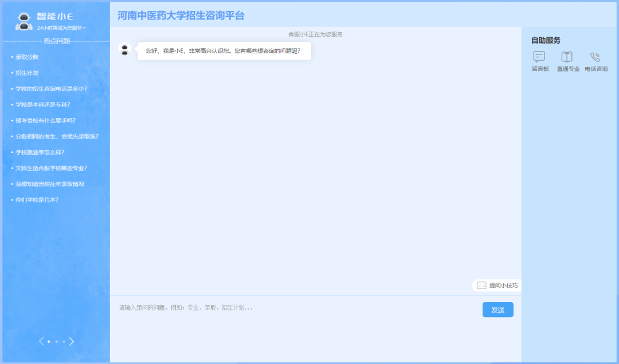Click the 提问小技巧 tips book icon
Screen dimensions: 619x364
(x=482, y=285)
